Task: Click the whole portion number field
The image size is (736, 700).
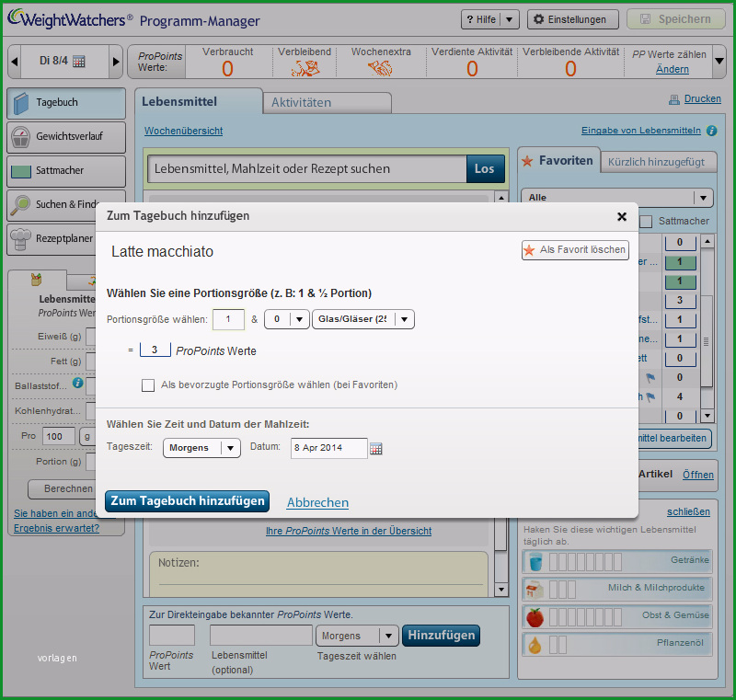Action: click(x=228, y=319)
